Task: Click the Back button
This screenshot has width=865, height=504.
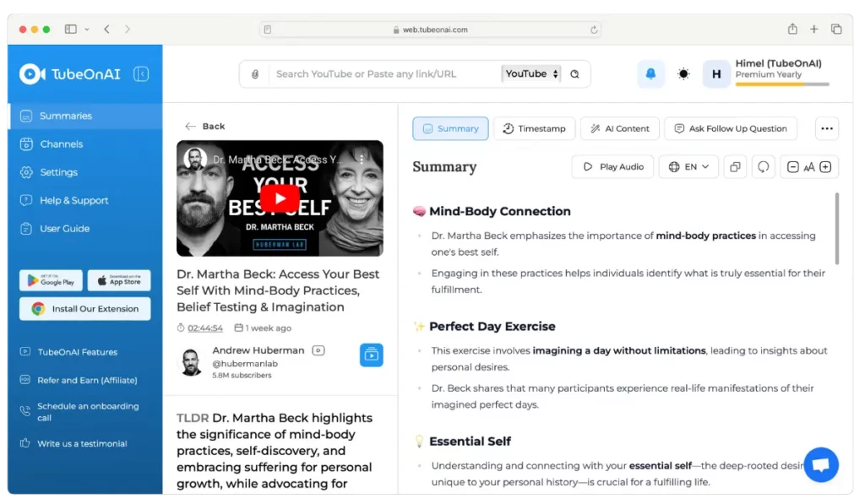Action: (x=205, y=127)
